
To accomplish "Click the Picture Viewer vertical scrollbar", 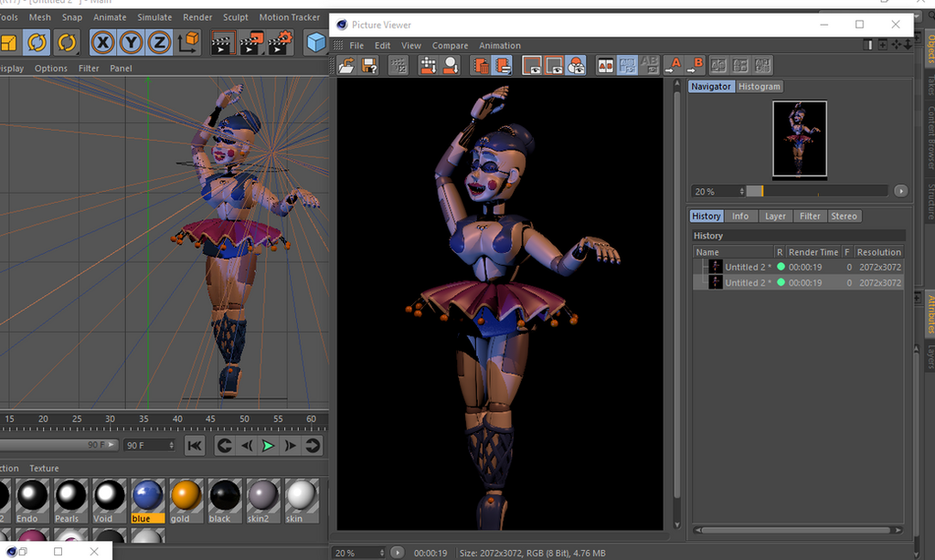I will 677,304.
